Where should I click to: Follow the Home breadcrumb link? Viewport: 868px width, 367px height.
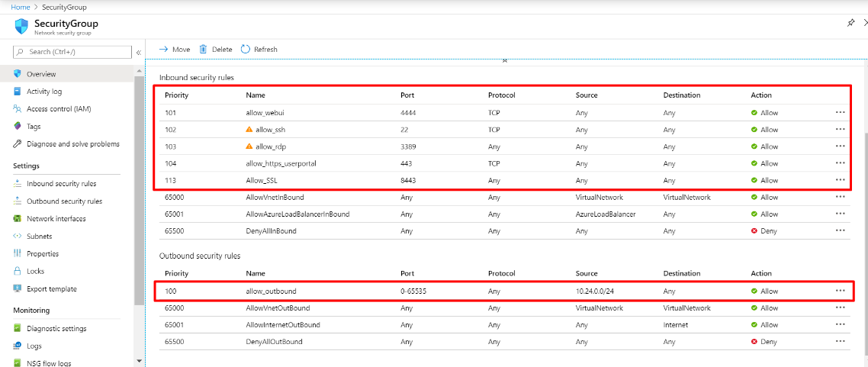(x=20, y=7)
